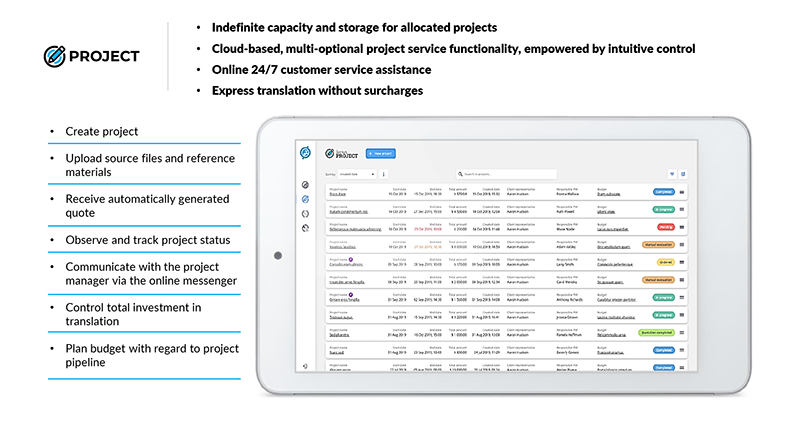Select the highlighted blue sidebar icon

[305, 200]
